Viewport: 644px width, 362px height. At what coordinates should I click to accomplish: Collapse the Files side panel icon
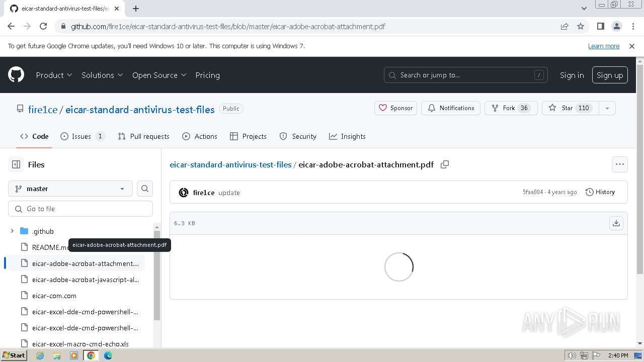pyautogui.click(x=16, y=164)
